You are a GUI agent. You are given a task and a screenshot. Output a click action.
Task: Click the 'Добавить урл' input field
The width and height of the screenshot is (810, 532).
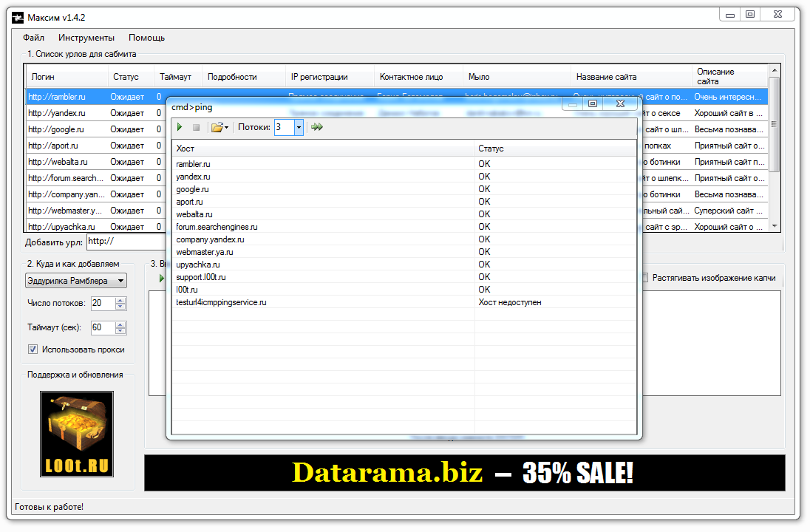tap(126, 242)
